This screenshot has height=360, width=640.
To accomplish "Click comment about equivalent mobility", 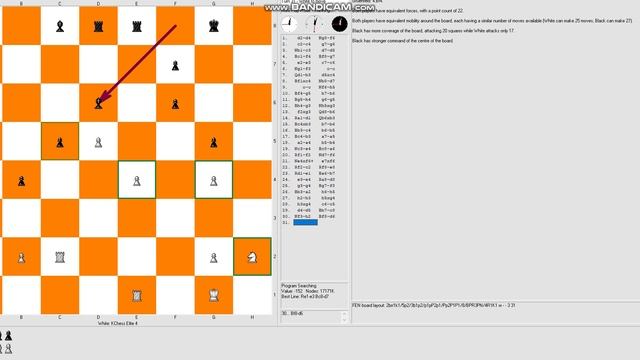I will [x=491, y=20].
